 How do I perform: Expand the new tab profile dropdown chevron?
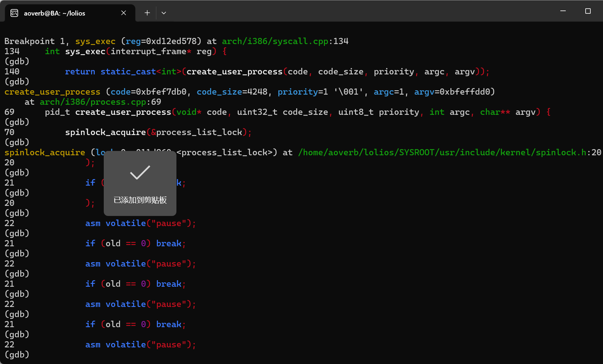click(164, 13)
